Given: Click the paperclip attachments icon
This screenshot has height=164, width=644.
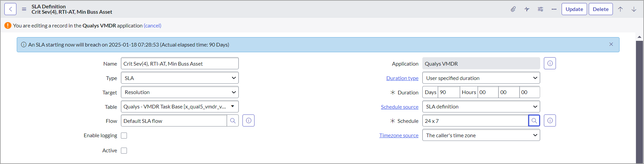Looking at the screenshot, I should pyautogui.click(x=513, y=9).
